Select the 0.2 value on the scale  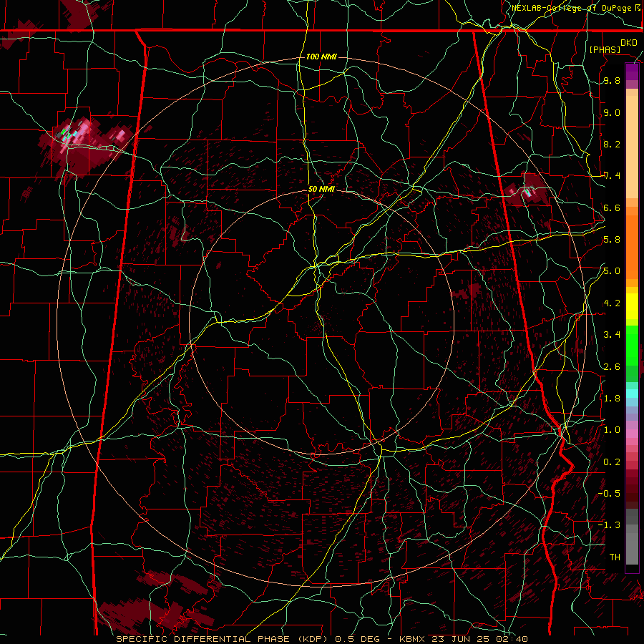pyautogui.click(x=612, y=462)
